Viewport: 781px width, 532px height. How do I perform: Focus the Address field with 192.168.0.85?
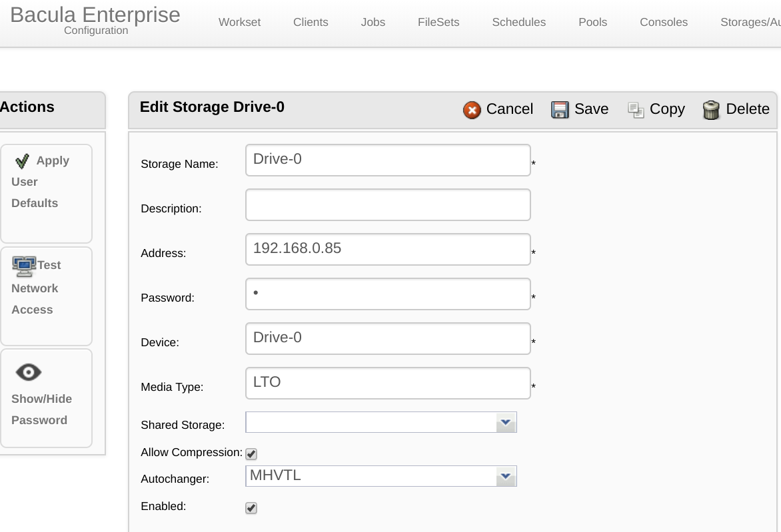point(388,249)
